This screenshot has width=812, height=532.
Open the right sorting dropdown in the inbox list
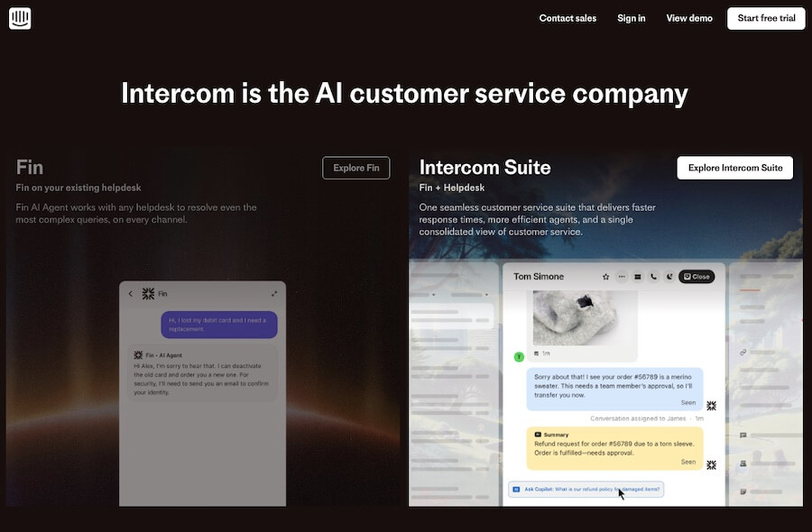tap(486, 294)
